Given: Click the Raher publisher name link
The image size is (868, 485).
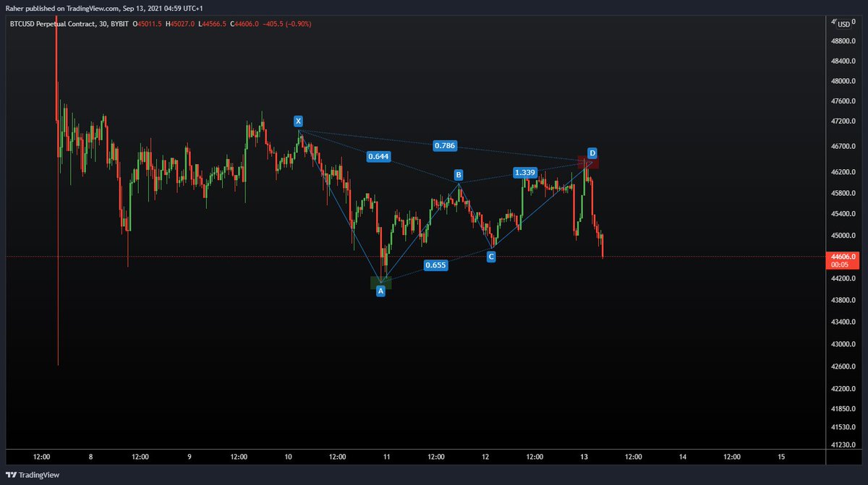Looking at the screenshot, I should pos(15,7).
